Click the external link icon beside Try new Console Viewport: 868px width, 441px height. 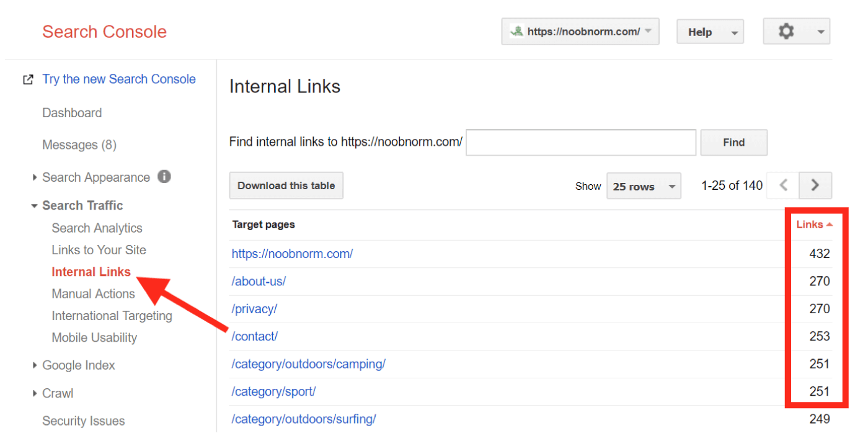tap(28, 79)
